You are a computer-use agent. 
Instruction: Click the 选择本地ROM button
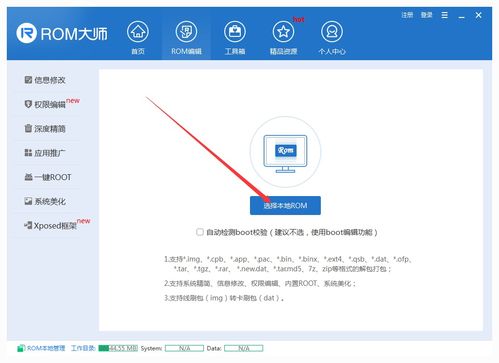pyautogui.click(x=285, y=206)
